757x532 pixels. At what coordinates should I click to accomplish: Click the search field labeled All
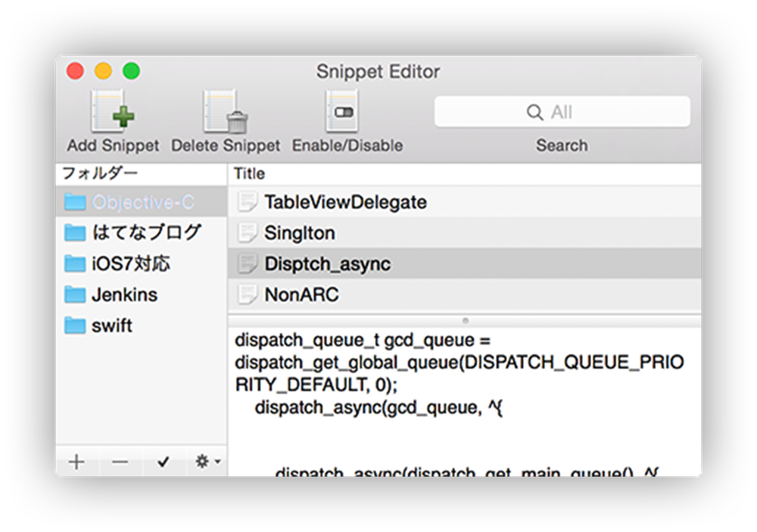[x=562, y=113]
